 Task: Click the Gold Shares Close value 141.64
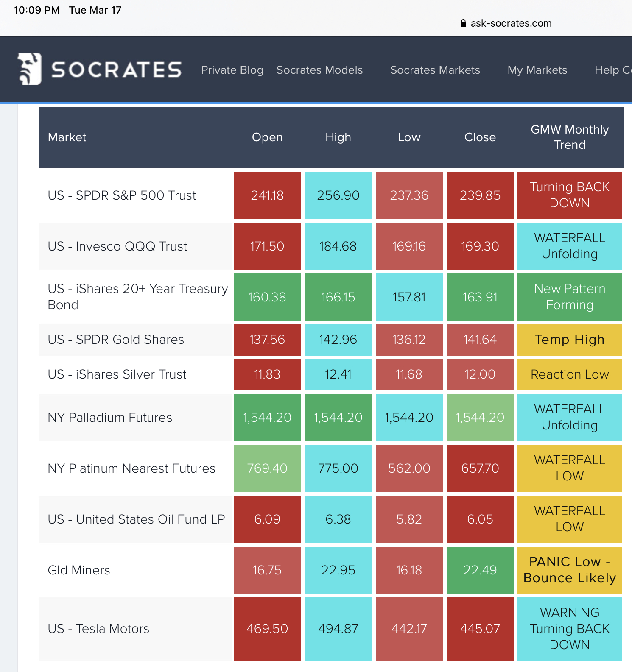[480, 340]
